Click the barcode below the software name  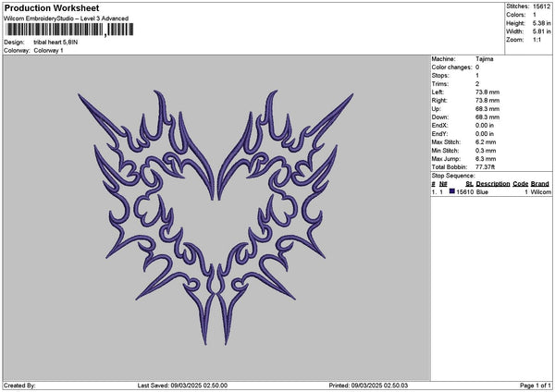tap(54, 31)
